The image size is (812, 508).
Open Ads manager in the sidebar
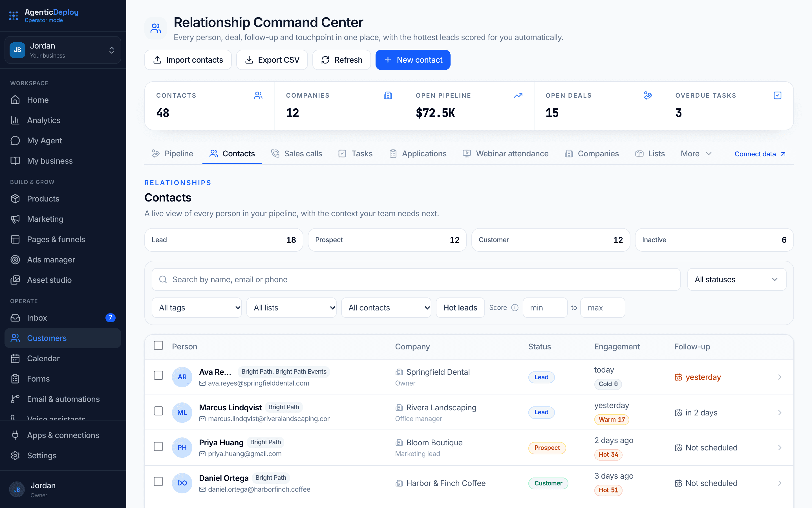(63, 260)
